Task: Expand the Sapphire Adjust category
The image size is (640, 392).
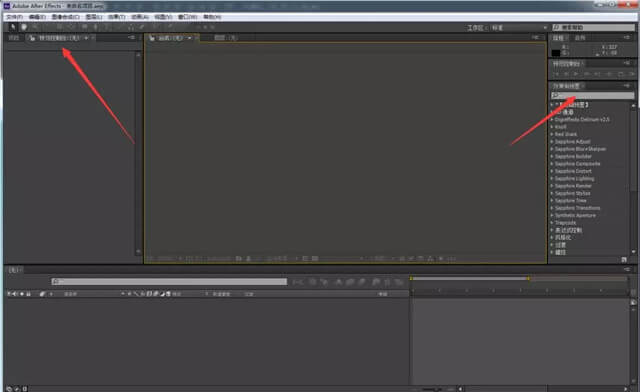Action: pyautogui.click(x=552, y=142)
